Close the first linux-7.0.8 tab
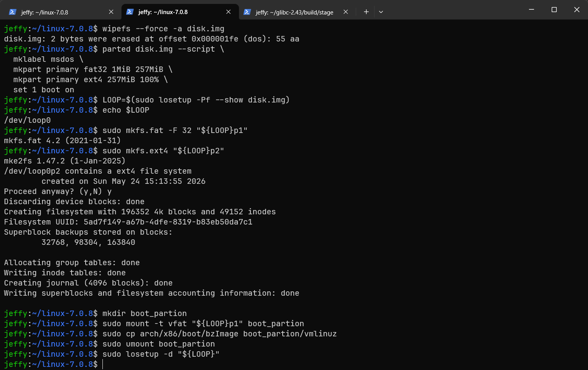Screen dimensions: 588x370 pyautogui.click(x=111, y=12)
